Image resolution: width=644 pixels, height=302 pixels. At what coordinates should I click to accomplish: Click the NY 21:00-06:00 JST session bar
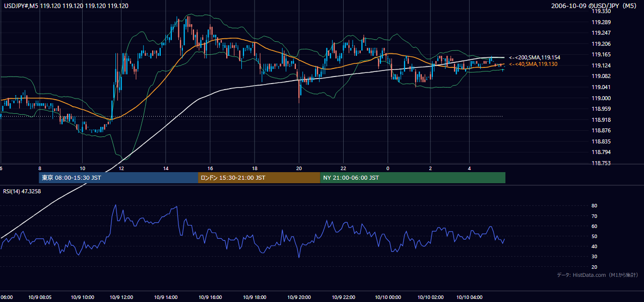pyautogui.click(x=413, y=178)
